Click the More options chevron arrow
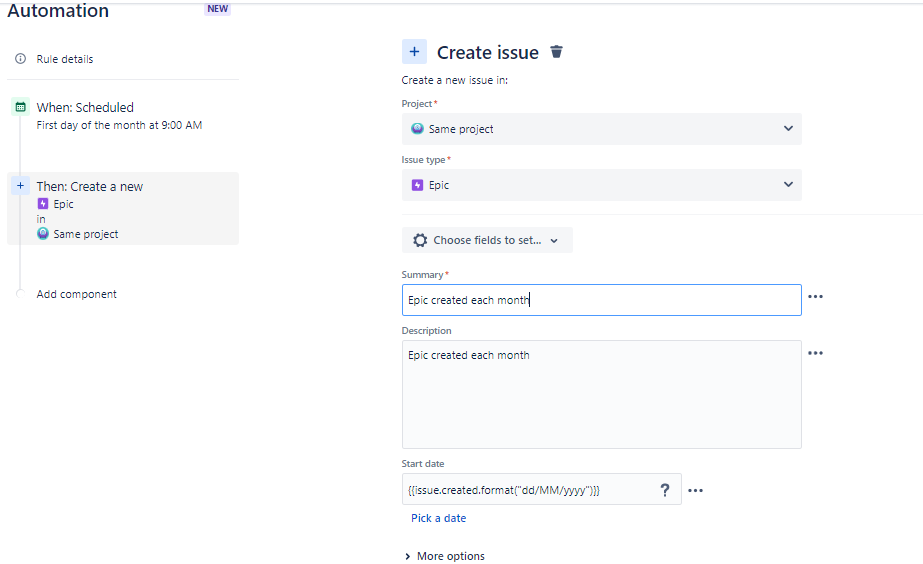 pyautogui.click(x=407, y=556)
